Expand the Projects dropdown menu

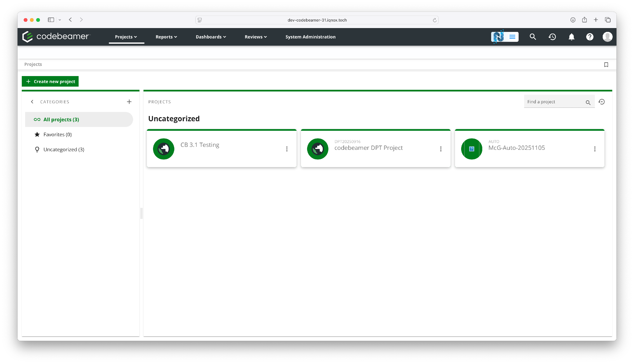coord(126,37)
